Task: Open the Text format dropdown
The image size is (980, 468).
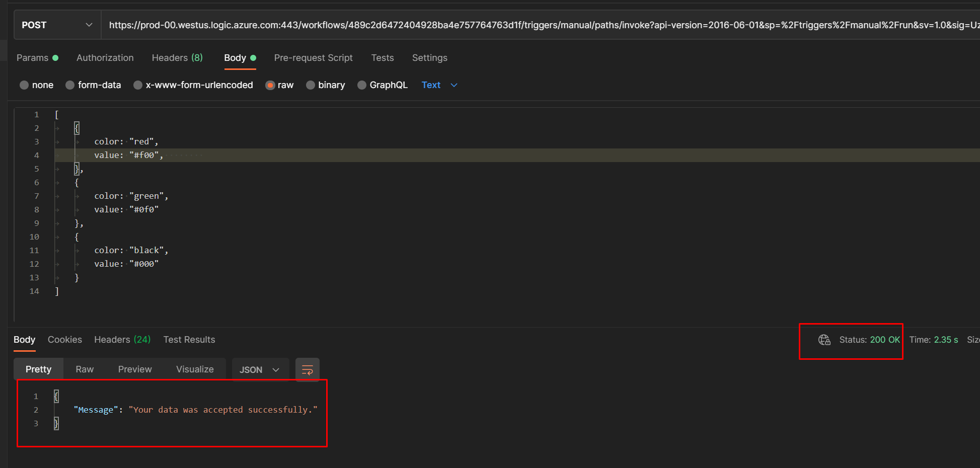Action: 438,85
